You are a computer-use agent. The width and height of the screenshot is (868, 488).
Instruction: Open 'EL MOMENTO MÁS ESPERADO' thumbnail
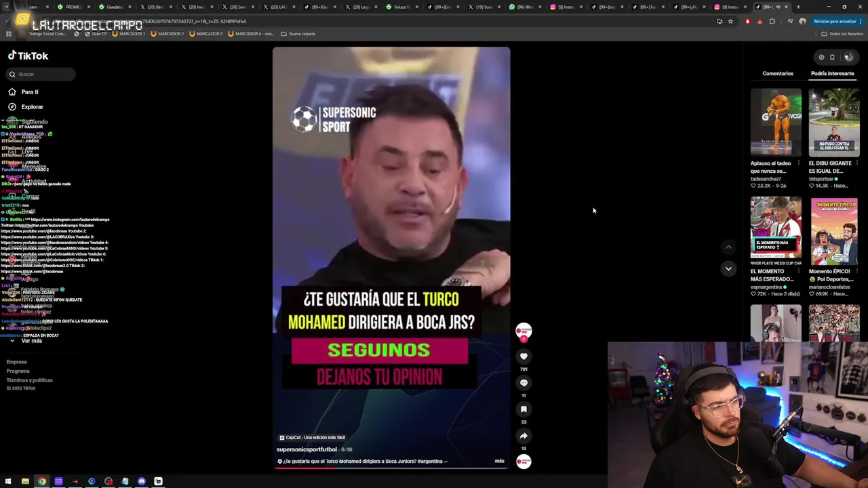776,230
